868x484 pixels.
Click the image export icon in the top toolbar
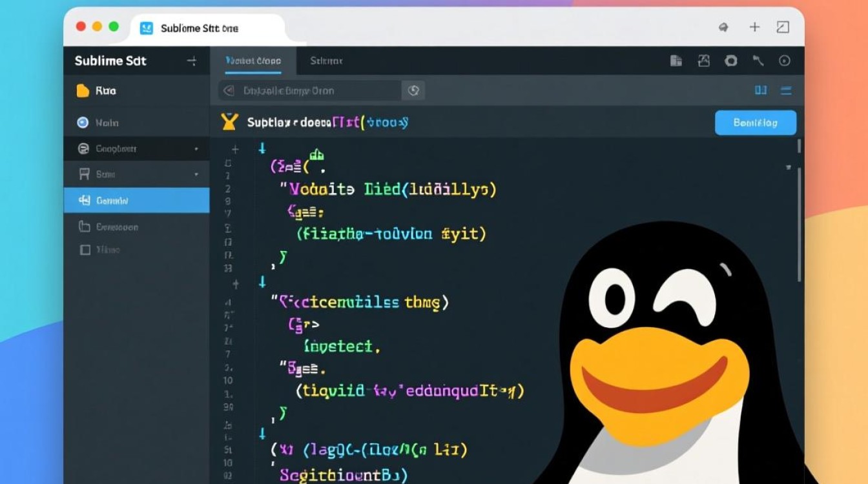click(704, 60)
